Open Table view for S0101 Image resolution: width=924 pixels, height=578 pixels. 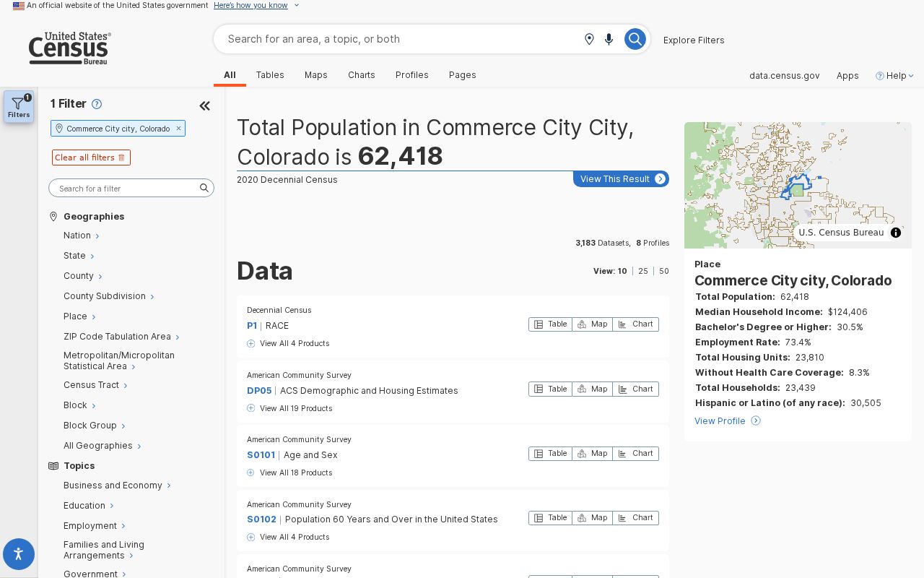pos(551,454)
